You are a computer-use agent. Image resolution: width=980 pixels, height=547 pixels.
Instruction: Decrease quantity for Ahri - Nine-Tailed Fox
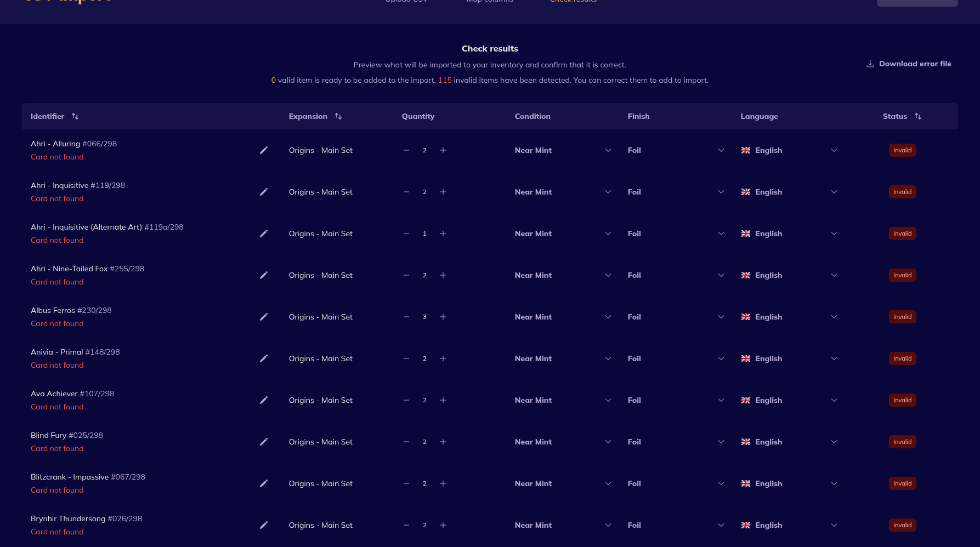point(406,275)
